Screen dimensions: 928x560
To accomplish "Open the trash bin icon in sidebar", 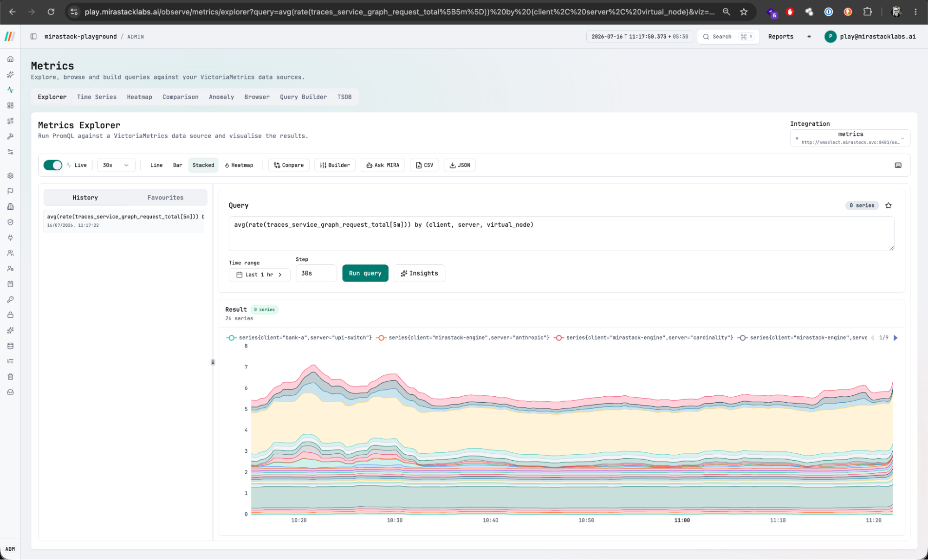I will tap(10, 377).
